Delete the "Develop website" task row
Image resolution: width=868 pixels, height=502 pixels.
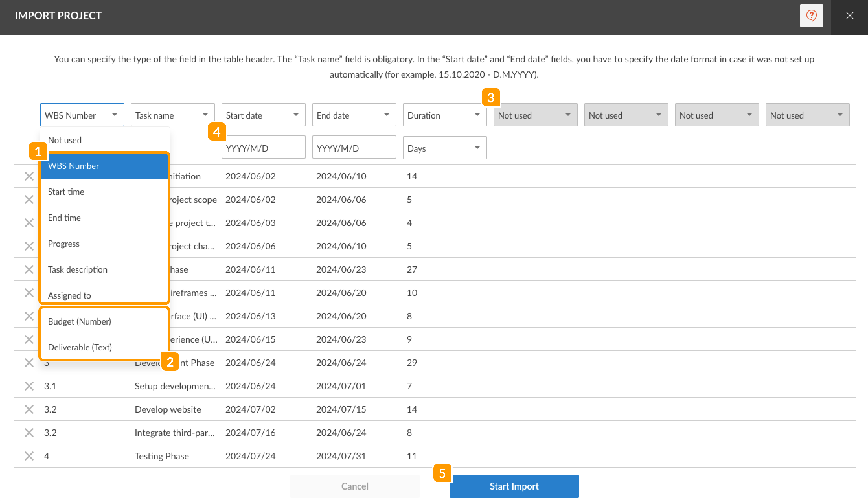[29, 409]
